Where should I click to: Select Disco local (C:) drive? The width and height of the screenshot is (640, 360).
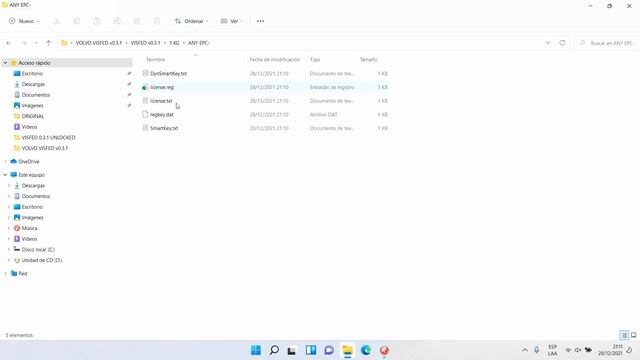(x=38, y=249)
